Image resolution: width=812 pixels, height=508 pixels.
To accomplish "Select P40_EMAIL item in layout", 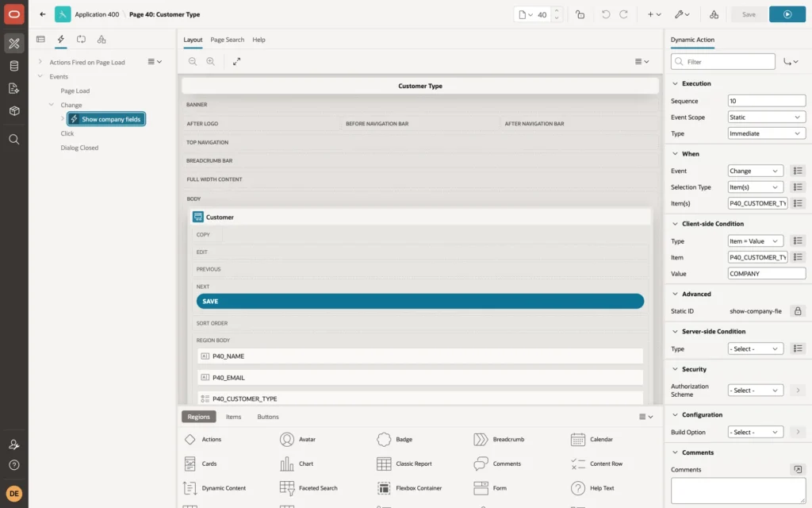I will click(x=420, y=377).
